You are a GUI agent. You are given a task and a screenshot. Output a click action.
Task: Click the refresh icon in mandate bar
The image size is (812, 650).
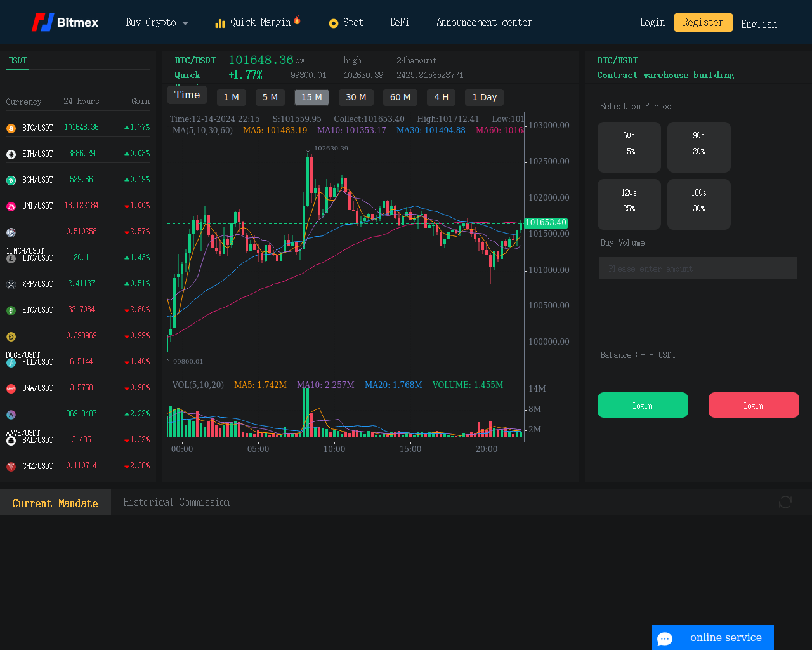(785, 502)
